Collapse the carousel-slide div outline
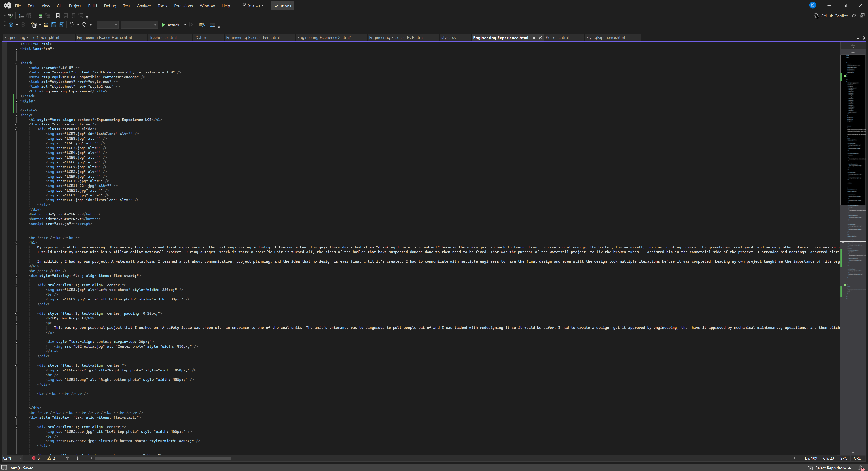The height and width of the screenshot is (471, 868). (16, 129)
